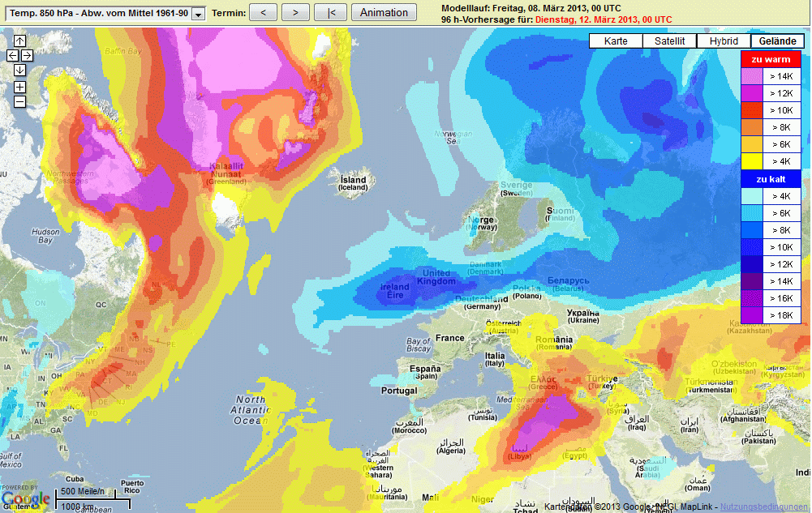Click the 'Sverige (Sweden)' map label

pyautogui.click(x=516, y=189)
